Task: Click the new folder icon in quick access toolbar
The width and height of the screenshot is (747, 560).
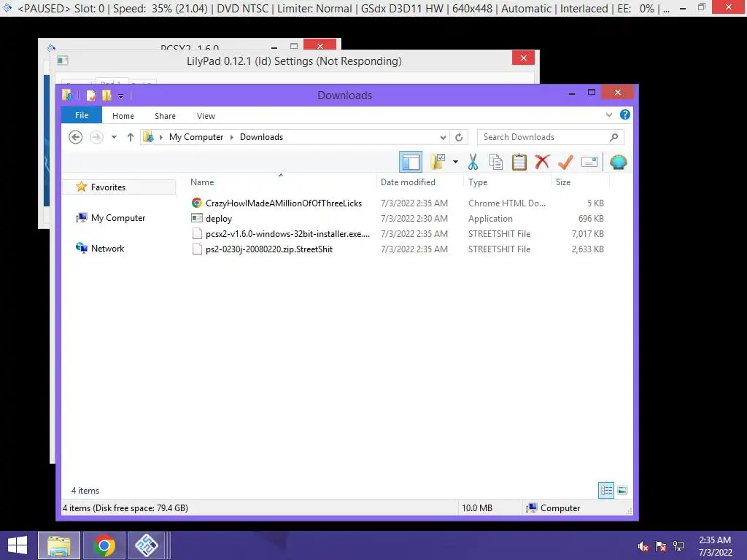Action: (x=107, y=96)
